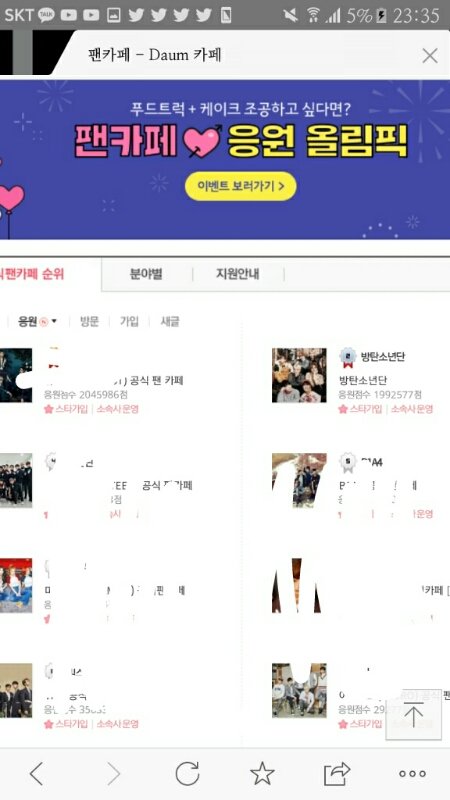Tap the 팬카페 응원 올림픽 banner
The width and height of the screenshot is (450, 800).
point(225,159)
